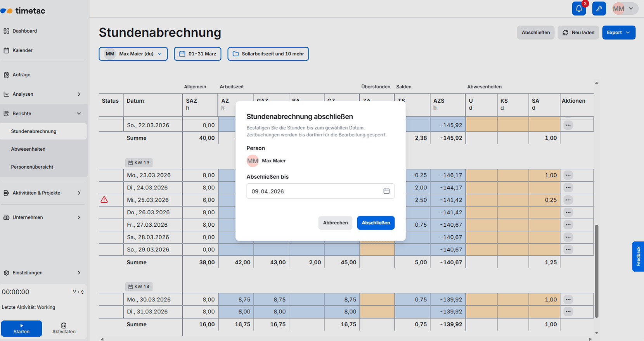Open actions menu for Mo., 30.03.2026
644x341 pixels.
568,300
